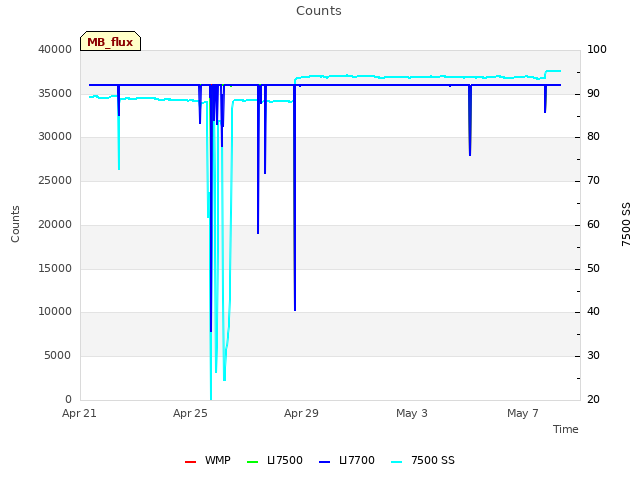This screenshot has height=480, width=640.
Task: Click the 80 right axis tick label
Action: [593, 137]
